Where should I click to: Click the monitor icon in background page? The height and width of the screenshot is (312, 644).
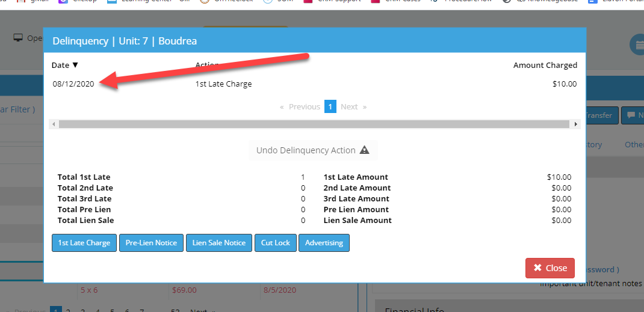pos(17,38)
